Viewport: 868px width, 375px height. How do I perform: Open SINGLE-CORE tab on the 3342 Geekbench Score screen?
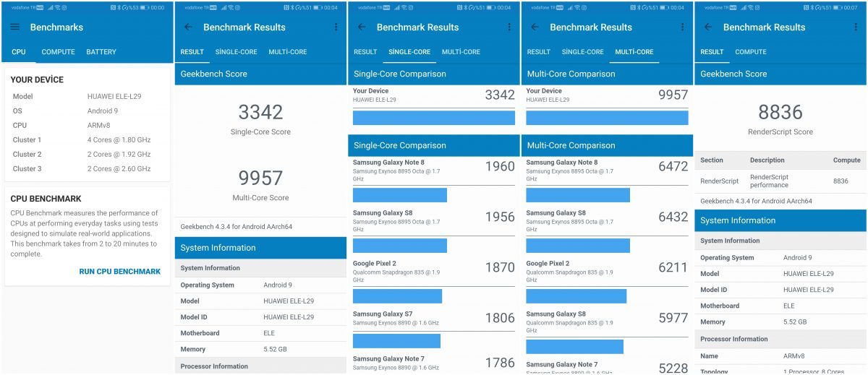tap(236, 52)
